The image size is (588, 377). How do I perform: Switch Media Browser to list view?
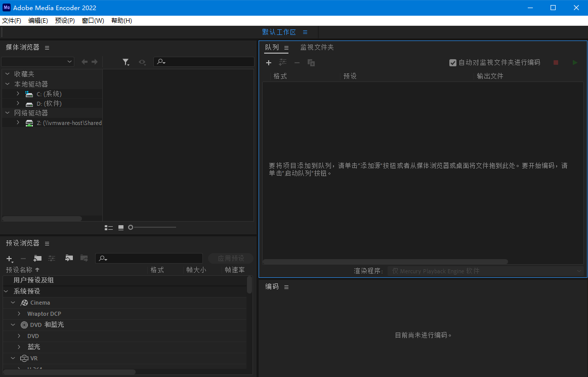pos(109,227)
